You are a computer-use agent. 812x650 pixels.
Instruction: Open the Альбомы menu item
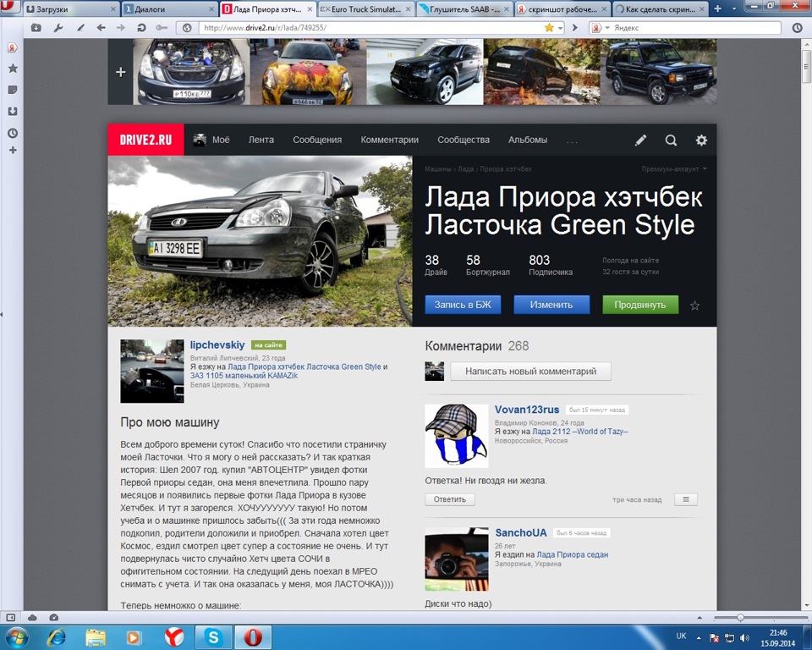click(528, 140)
